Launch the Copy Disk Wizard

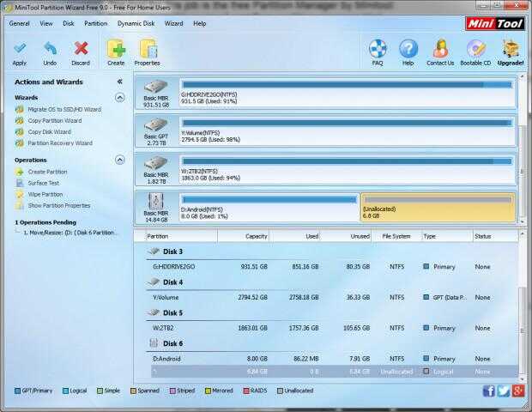[49, 131]
